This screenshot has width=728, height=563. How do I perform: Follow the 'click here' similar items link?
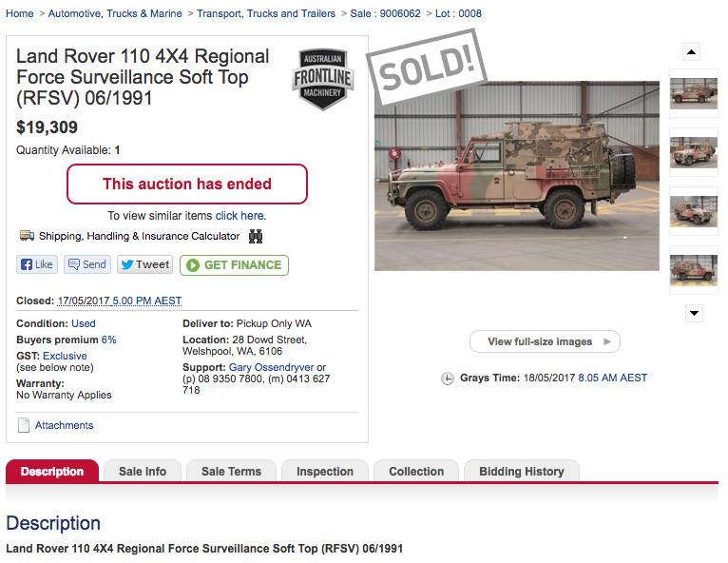click(240, 216)
